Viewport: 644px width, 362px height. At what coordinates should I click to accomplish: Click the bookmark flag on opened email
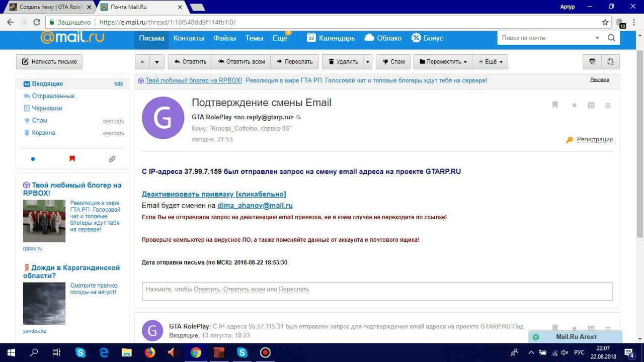tap(555, 105)
